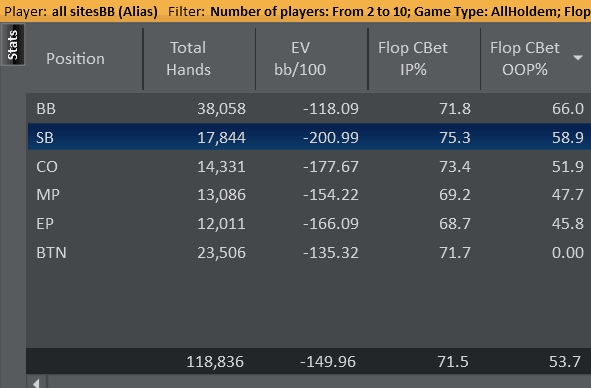Sort by the Total Hands column header
Screen dimensions: 591x388
click(188, 59)
